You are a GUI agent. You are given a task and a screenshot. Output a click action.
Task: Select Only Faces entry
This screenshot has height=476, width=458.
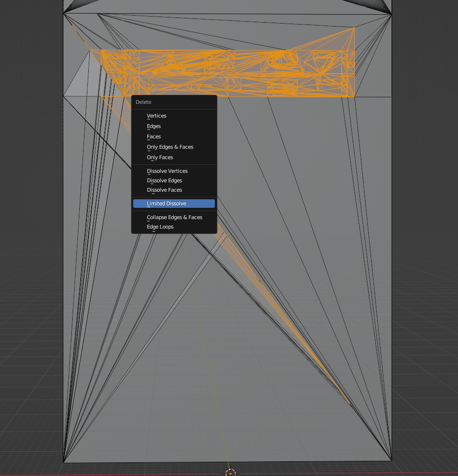tap(174, 157)
